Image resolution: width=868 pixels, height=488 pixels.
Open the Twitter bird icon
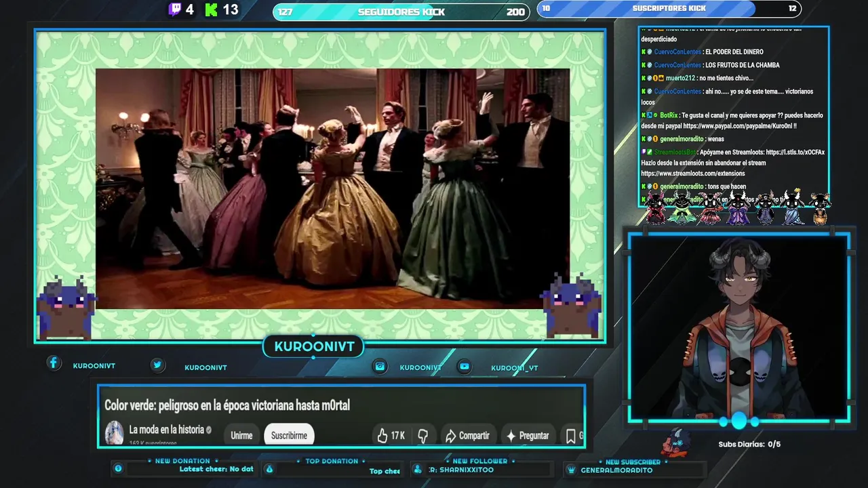tap(157, 365)
